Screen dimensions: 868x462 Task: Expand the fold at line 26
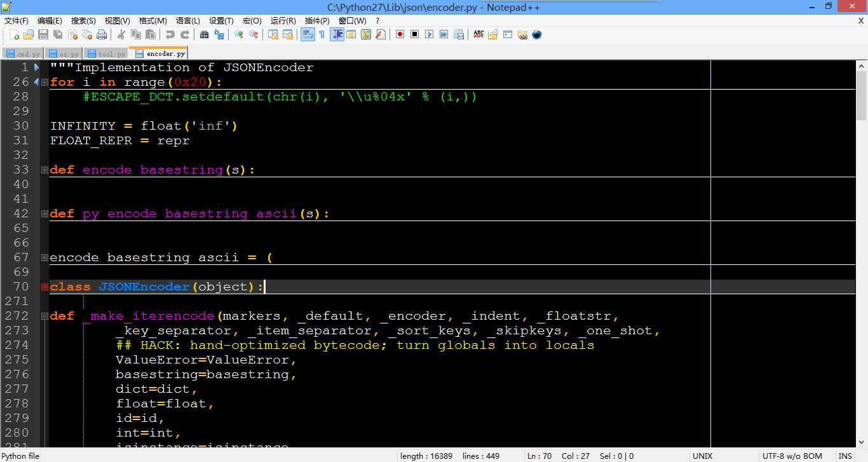click(x=44, y=82)
